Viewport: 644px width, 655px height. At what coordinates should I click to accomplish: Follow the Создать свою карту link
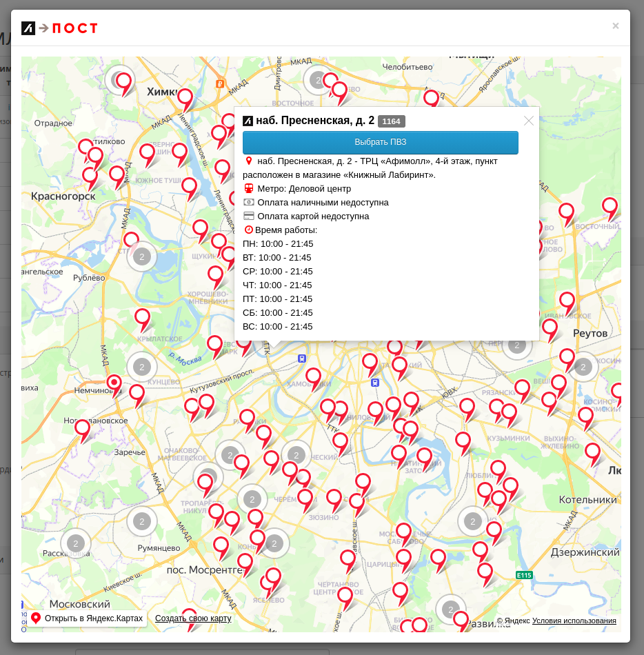[193, 618]
